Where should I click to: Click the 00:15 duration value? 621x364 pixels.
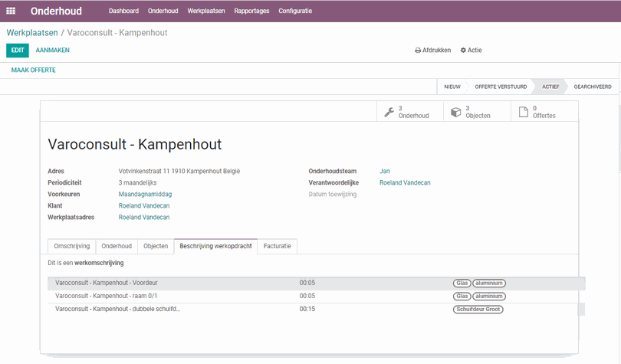[307, 309]
